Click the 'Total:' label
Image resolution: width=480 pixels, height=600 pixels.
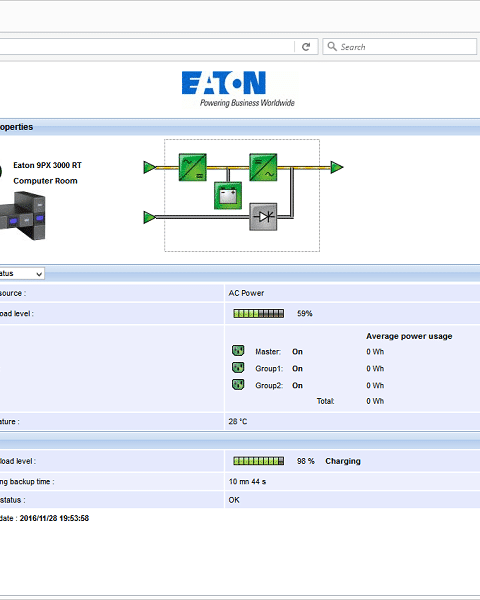[325, 401]
